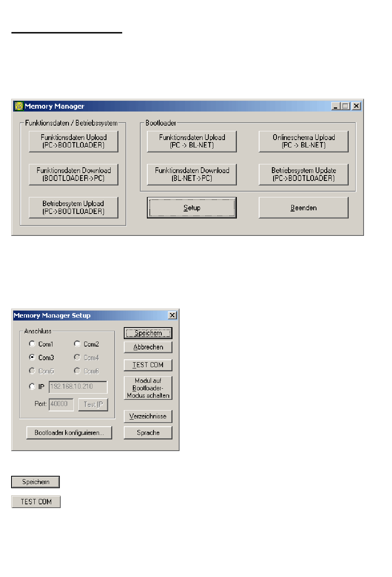This screenshot has height=577, width=392.
Task: Click the Beenden button
Action: tap(304, 208)
